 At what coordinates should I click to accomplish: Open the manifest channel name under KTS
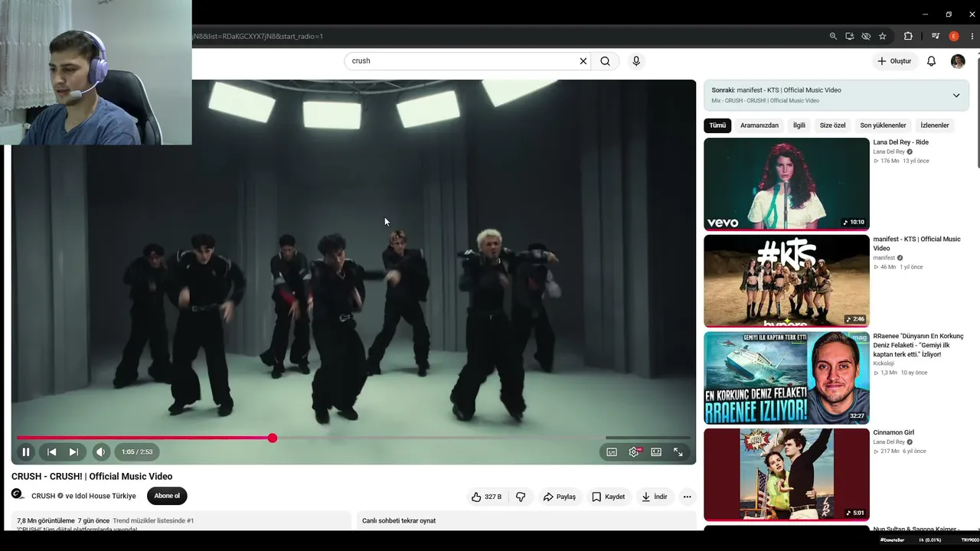click(884, 258)
